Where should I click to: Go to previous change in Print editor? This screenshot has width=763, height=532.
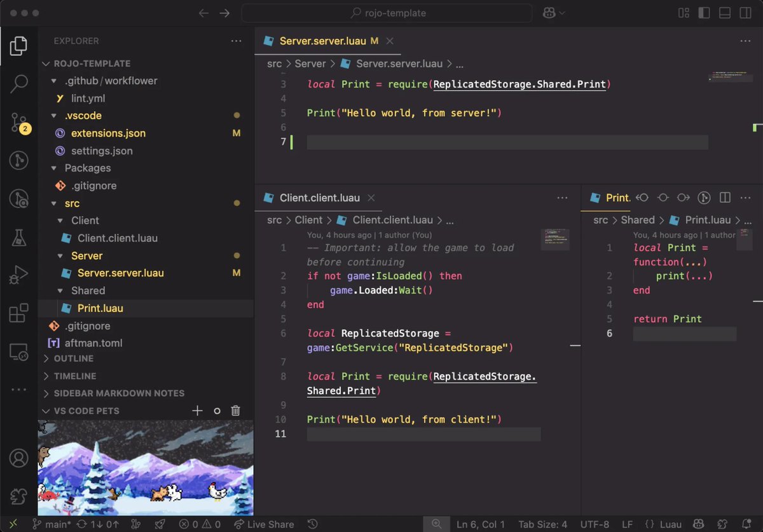(x=642, y=198)
